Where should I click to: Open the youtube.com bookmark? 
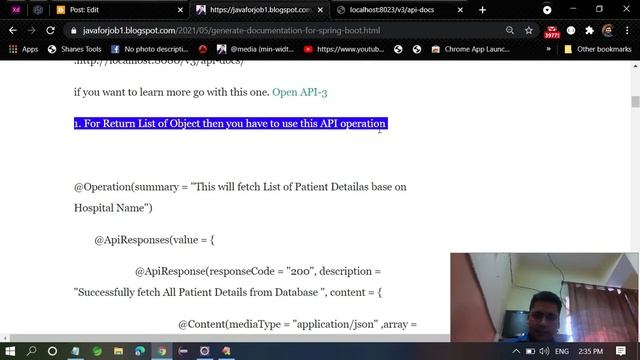(344, 49)
